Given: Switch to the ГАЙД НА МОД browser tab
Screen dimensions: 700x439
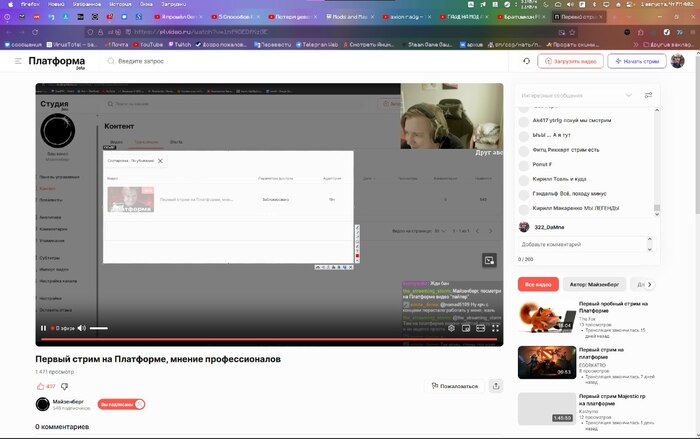Looking at the screenshot, I should pos(464,17).
